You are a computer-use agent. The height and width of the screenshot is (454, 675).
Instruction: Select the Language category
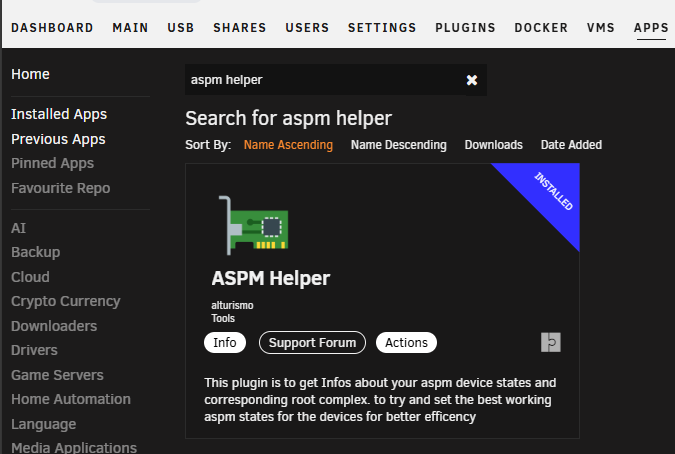click(43, 424)
